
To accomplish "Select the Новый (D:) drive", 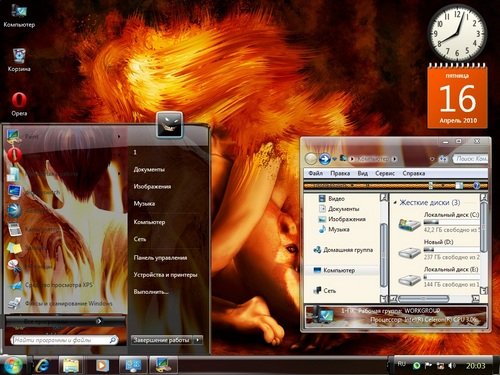I will (x=438, y=249).
